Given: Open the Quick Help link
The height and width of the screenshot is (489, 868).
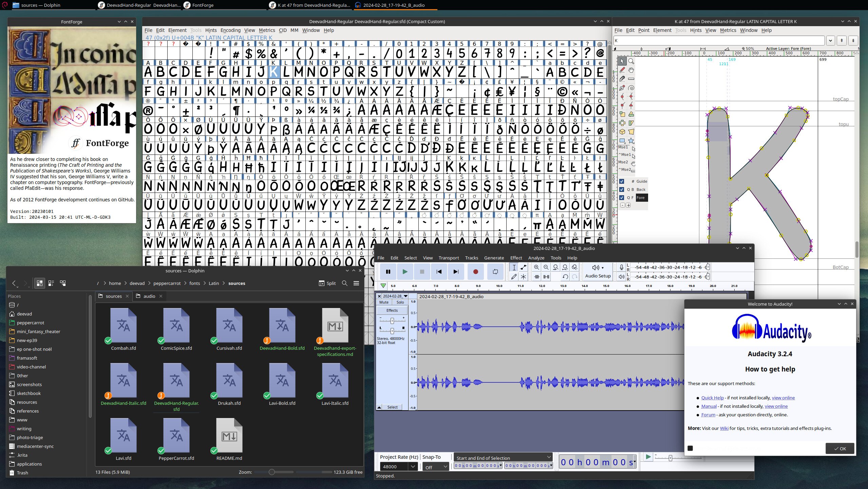Looking at the screenshot, I should click(712, 398).
